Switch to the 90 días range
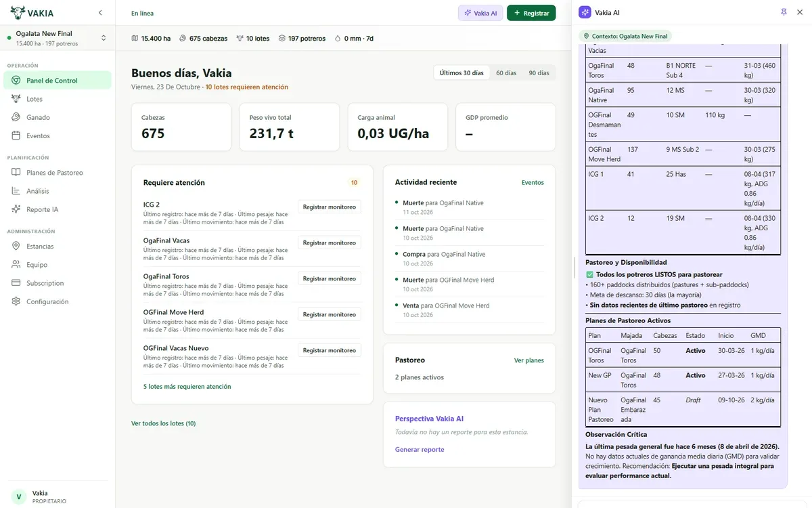 click(539, 72)
